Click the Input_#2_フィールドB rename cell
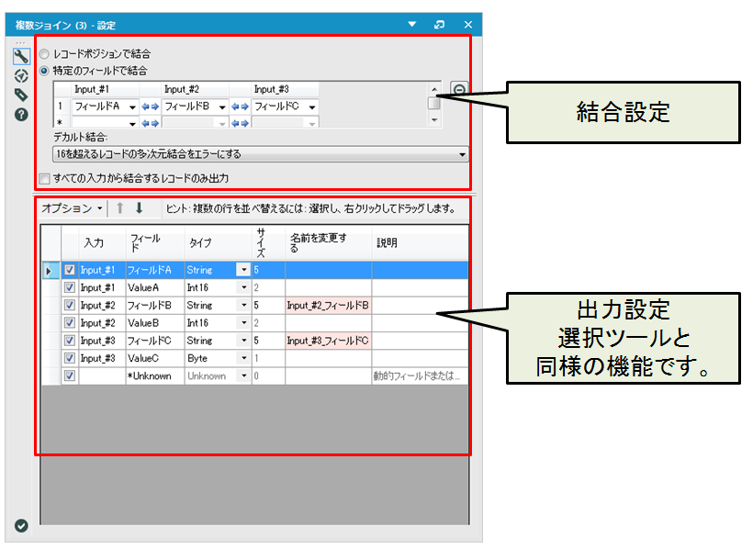The width and height of the screenshot is (753, 560). [x=328, y=305]
